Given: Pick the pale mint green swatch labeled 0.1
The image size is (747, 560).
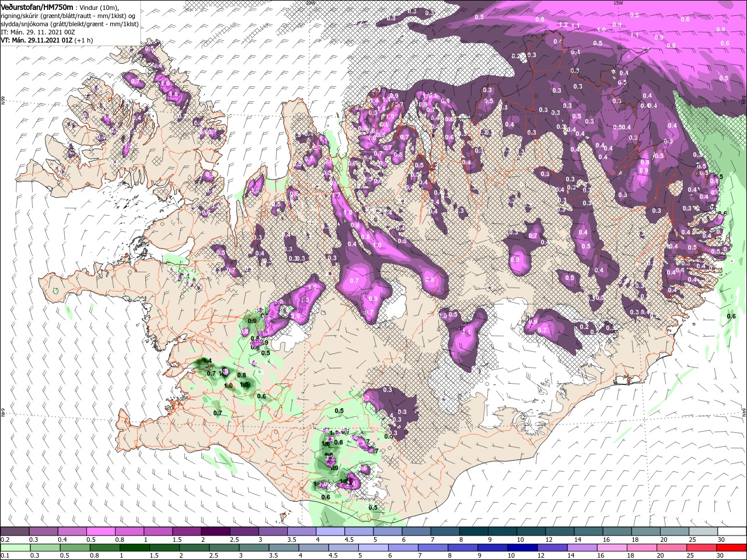Looking at the screenshot, I should tap(15, 548).
